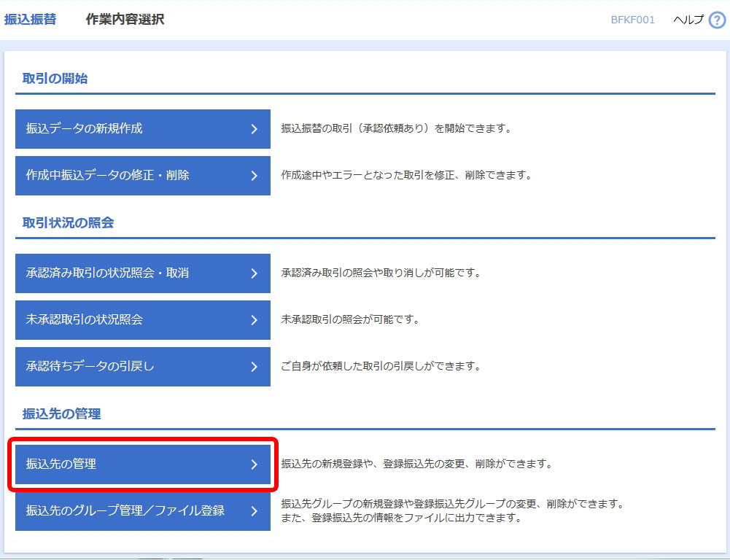This screenshot has width=730, height=560.
Task: Select 作業内容選択 page title text
Action: pyautogui.click(x=125, y=19)
